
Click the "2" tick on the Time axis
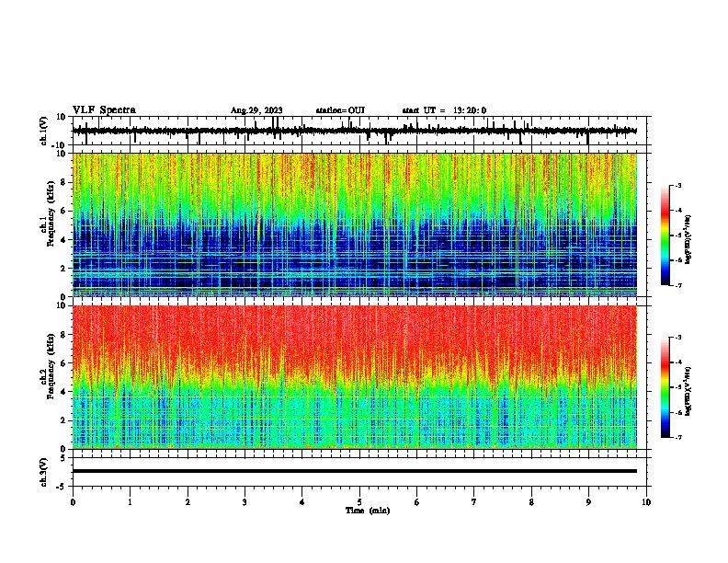pos(188,502)
